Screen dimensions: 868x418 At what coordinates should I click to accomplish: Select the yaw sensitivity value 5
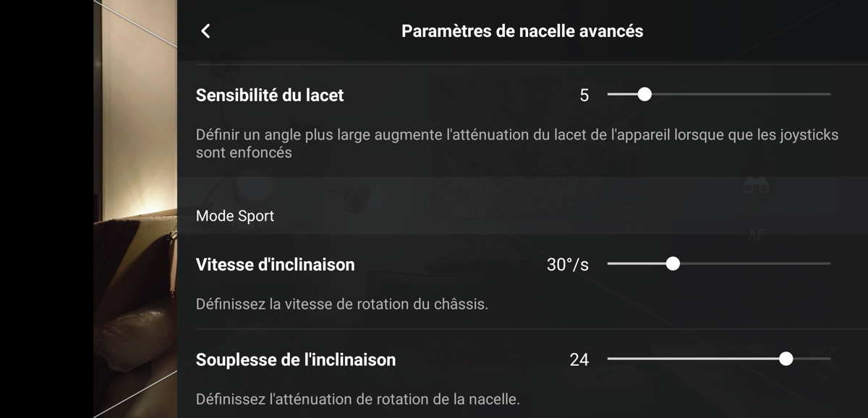(584, 95)
